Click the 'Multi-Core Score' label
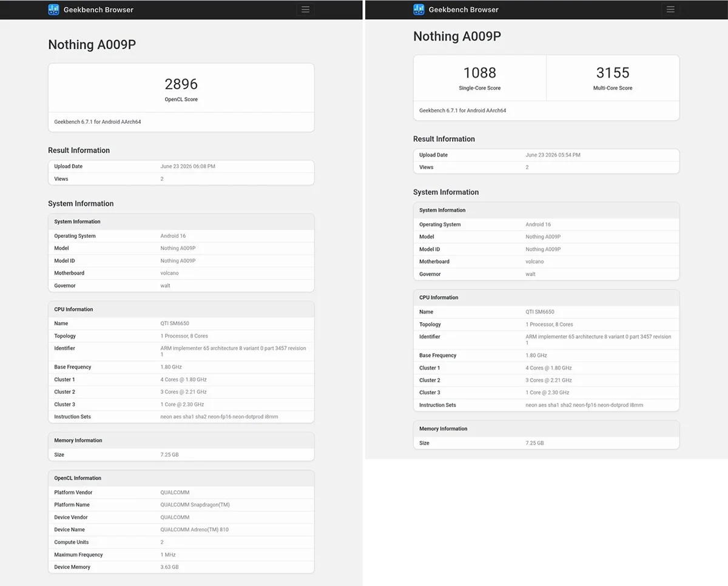This screenshot has width=728, height=586. [613, 88]
